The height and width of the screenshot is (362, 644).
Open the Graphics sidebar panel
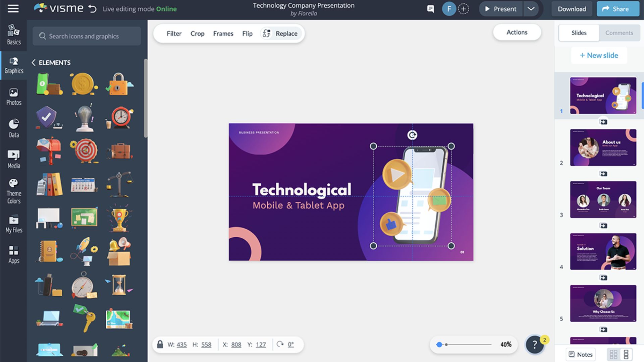(13, 66)
